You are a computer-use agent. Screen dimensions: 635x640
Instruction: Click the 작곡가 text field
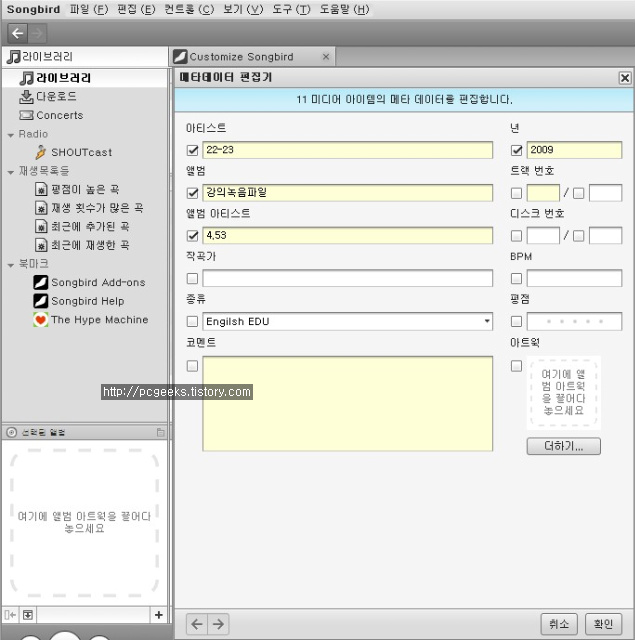(x=347, y=278)
